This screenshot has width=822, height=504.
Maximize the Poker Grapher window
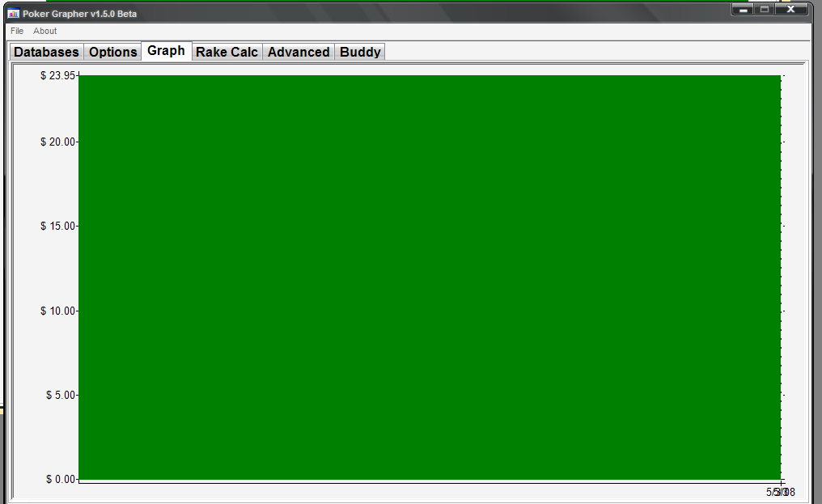[x=765, y=10]
